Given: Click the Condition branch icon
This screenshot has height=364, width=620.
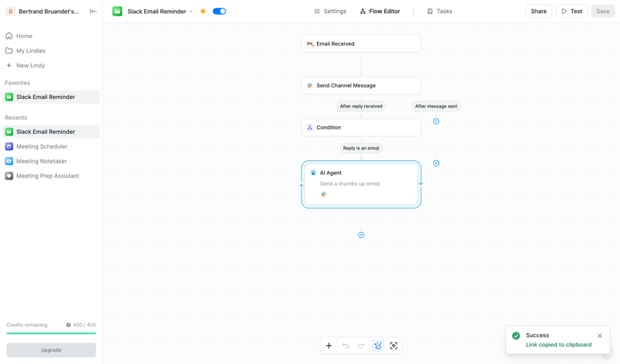Looking at the screenshot, I should point(310,127).
